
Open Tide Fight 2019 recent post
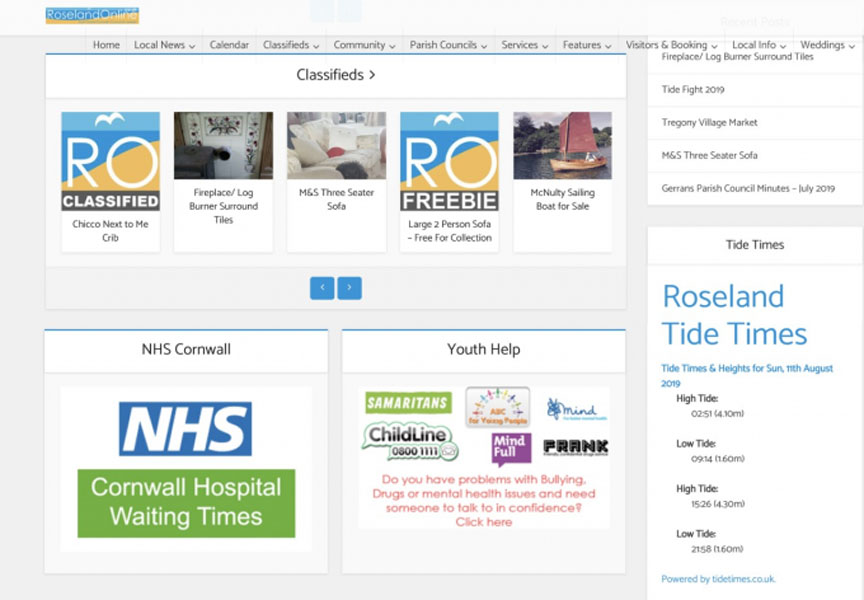pyautogui.click(x=693, y=90)
